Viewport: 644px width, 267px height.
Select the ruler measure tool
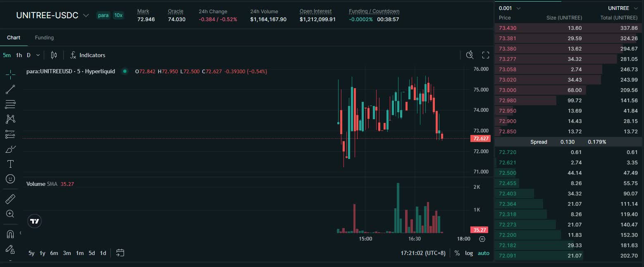point(10,199)
